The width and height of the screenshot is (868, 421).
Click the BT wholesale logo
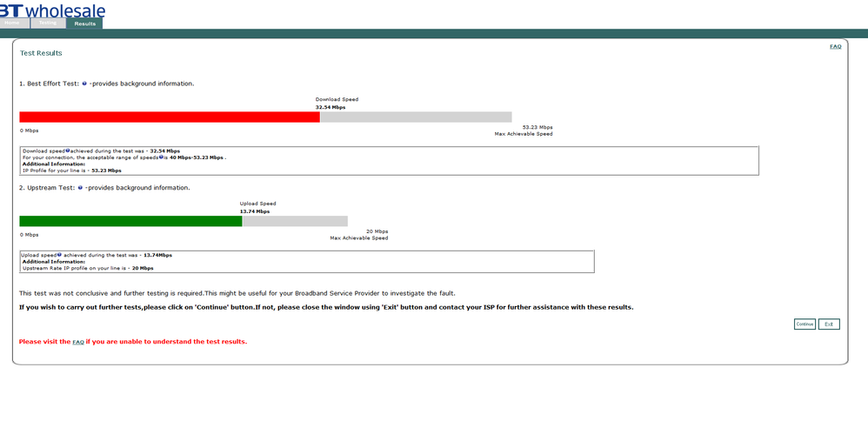[52, 10]
